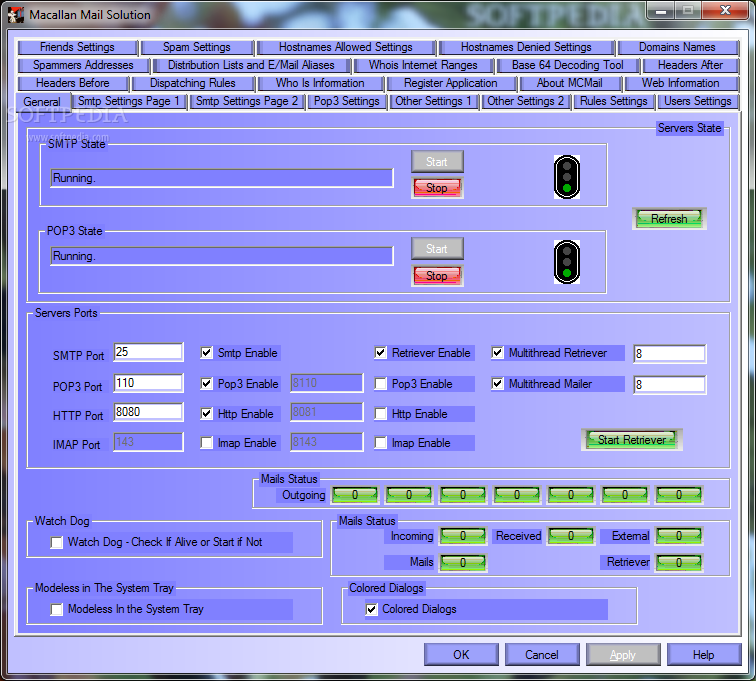Image resolution: width=756 pixels, height=681 pixels.
Task: Toggle Http Enable checkbox beside port 8080
Action: pyautogui.click(x=206, y=413)
